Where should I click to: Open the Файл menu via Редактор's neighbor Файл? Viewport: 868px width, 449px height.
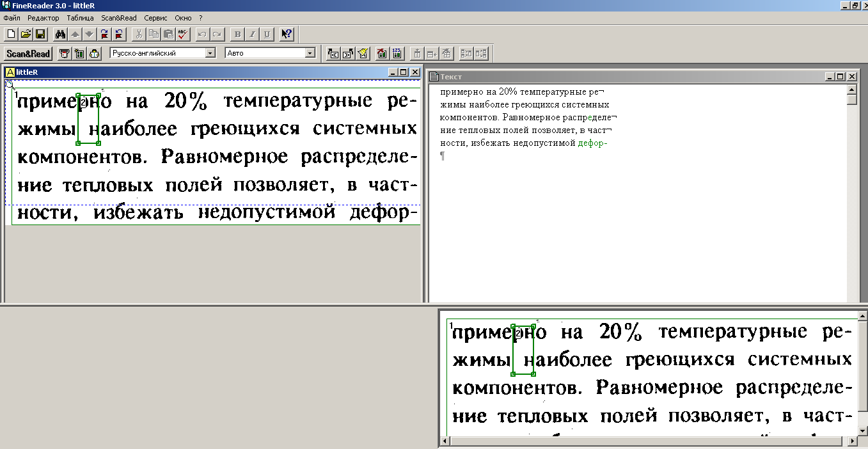click(12, 18)
